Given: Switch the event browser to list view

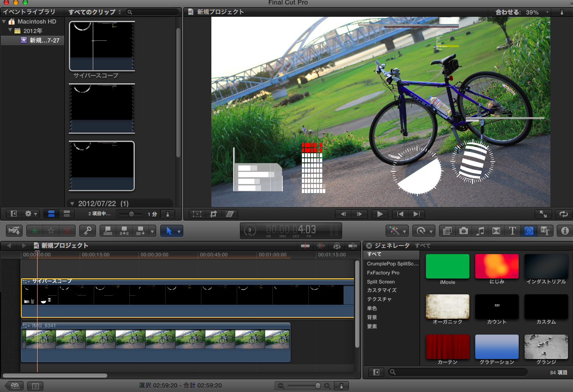Looking at the screenshot, I should (67, 213).
